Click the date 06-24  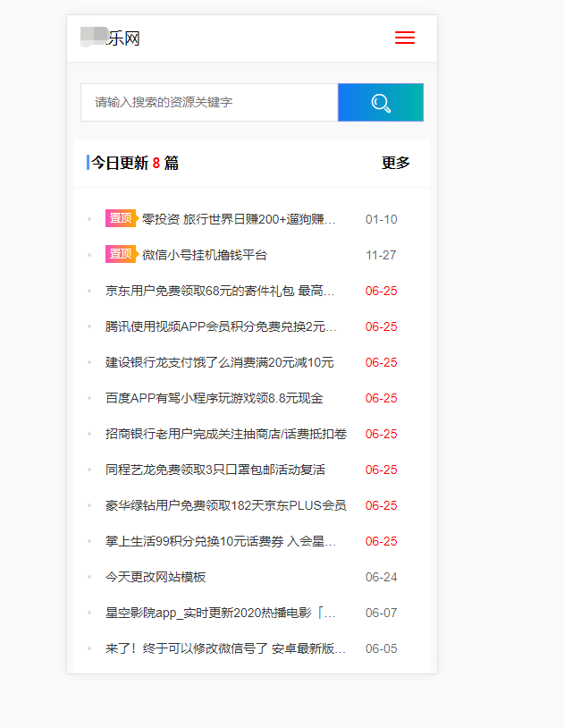(381, 577)
